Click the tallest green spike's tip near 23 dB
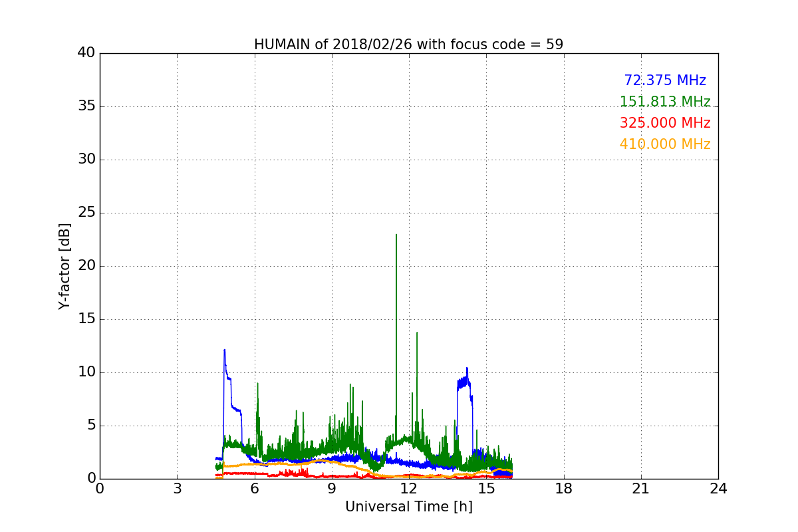 [x=396, y=235]
